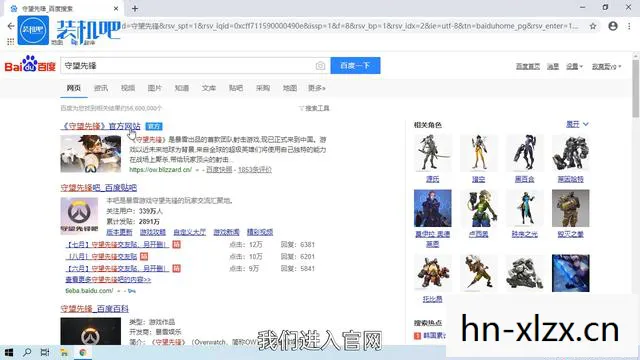Click the 卢西奥 character image
Viewport: 640px width, 360px height.
pos(478,208)
